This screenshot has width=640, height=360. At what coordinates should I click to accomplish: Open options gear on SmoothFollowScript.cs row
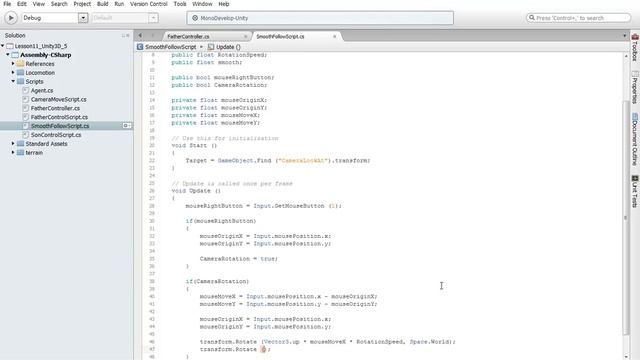pyautogui.click(x=127, y=126)
